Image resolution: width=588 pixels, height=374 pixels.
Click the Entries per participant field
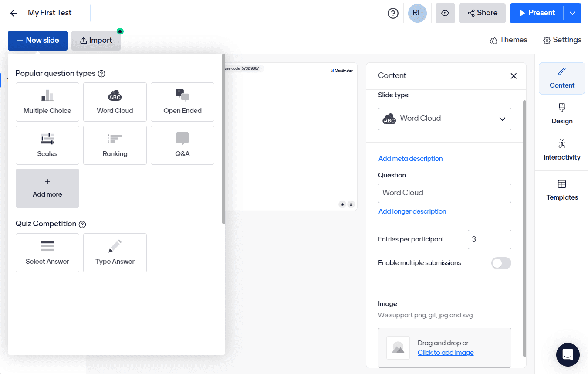pos(490,239)
